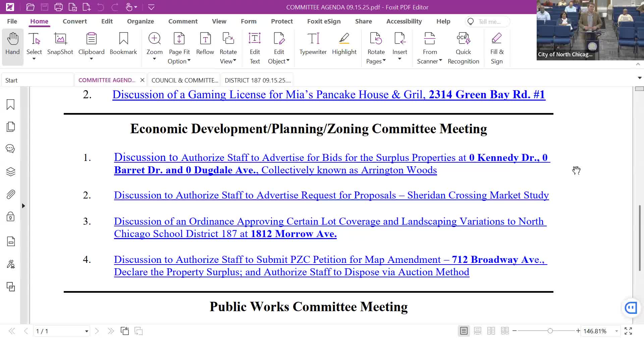Switch to single page view mode
The width and height of the screenshot is (644, 338).
point(464,331)
